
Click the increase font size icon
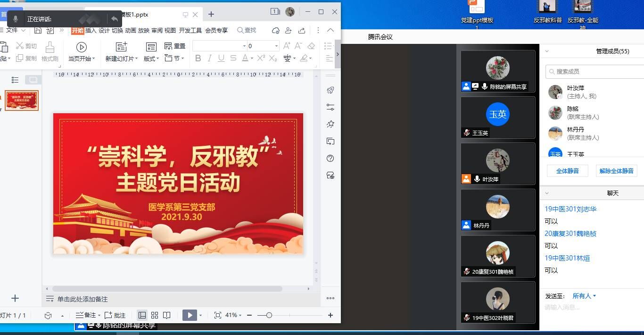click(x=287, y=46)
